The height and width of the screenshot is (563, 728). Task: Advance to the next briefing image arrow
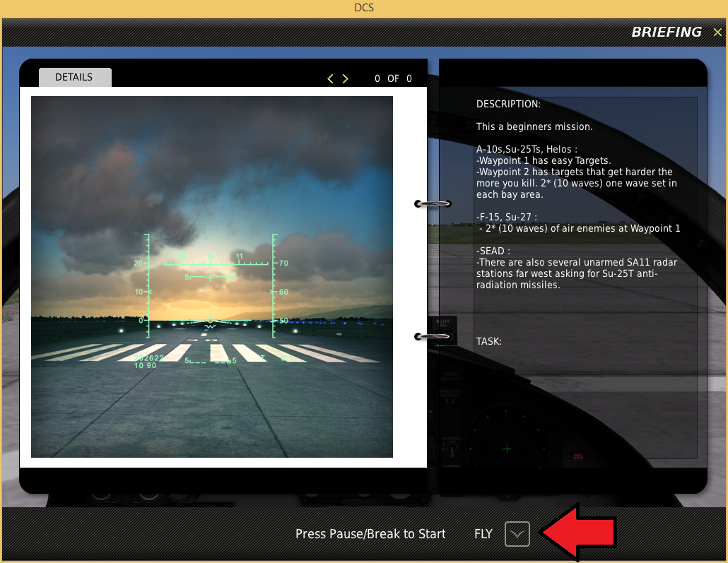pos(345,78)
